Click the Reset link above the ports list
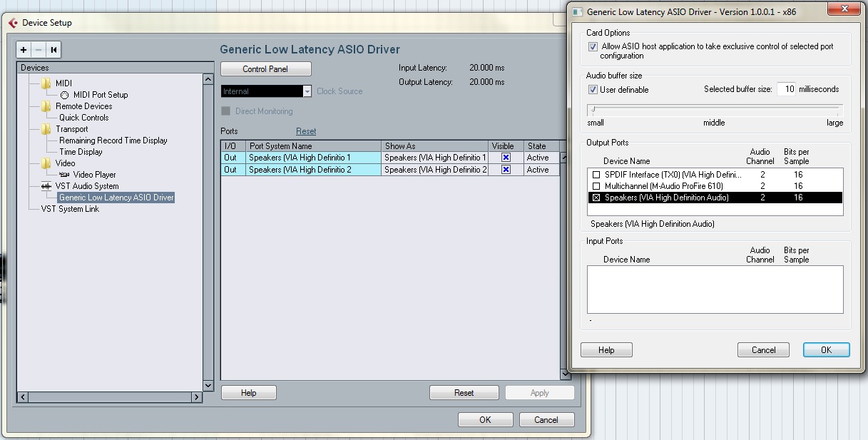Viewport: 868px width, 440px height. (306, 131)
